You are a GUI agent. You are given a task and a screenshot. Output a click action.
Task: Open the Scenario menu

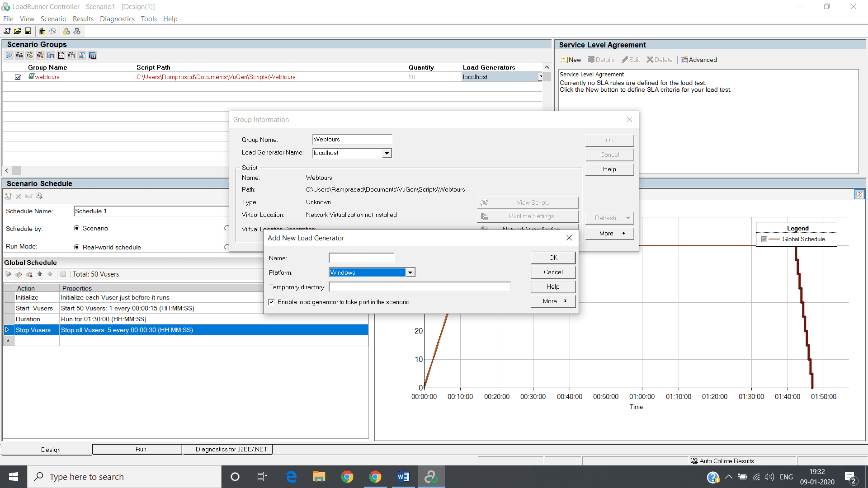click(53, 19)
